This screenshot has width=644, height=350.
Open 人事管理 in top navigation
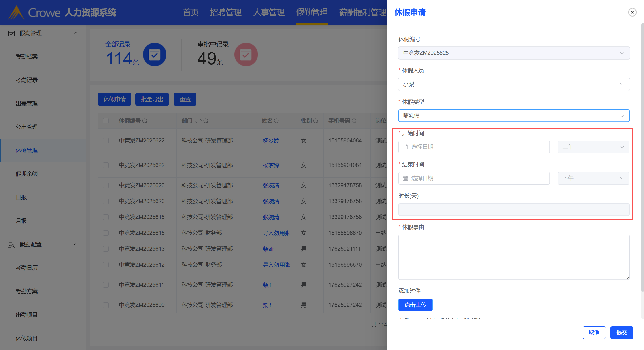[x=269, y=12]
